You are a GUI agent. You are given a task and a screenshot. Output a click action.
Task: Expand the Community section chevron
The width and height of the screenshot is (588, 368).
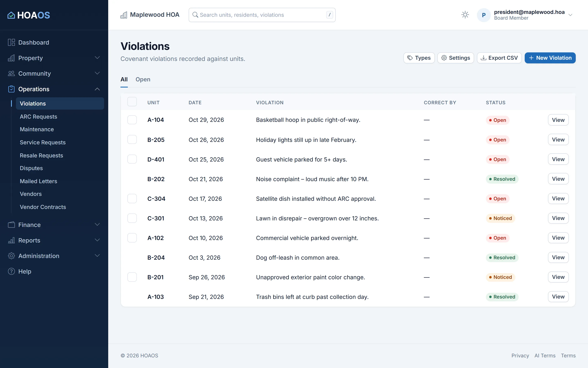(97, 73)
